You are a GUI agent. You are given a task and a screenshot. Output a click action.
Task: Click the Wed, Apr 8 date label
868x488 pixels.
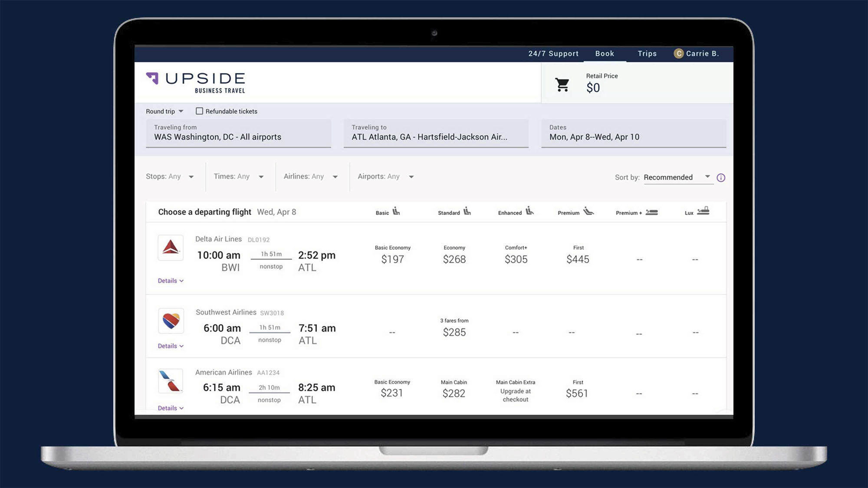[x=276, y=212]
